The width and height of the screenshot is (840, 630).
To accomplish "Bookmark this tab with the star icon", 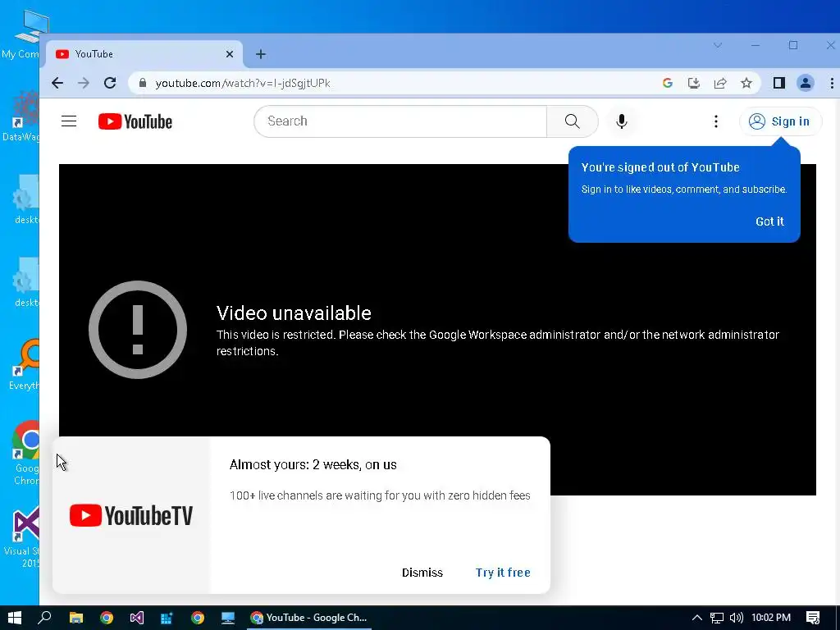I will (x=746, y=83).
